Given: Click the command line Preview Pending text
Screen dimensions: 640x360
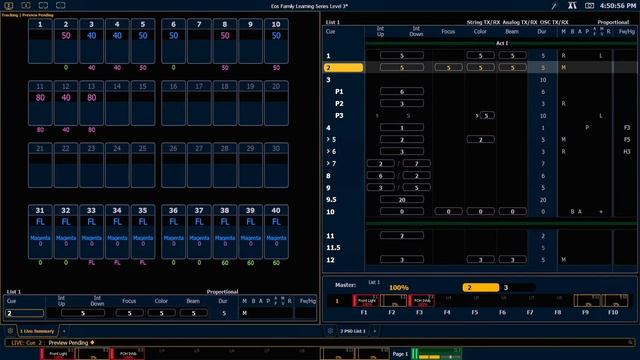Looking at the screenshot, I should [x=68, y=343].
